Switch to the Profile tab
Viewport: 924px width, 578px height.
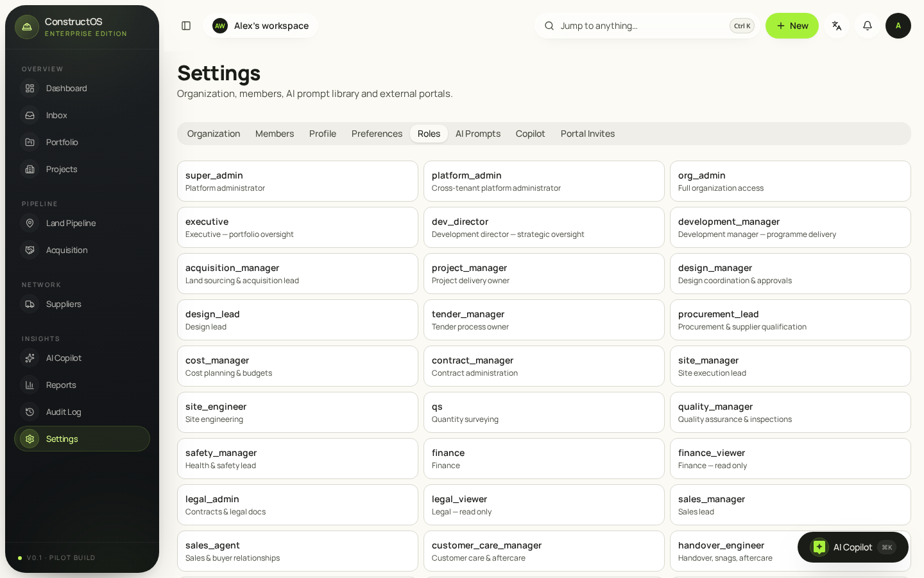tap(323, 134)
